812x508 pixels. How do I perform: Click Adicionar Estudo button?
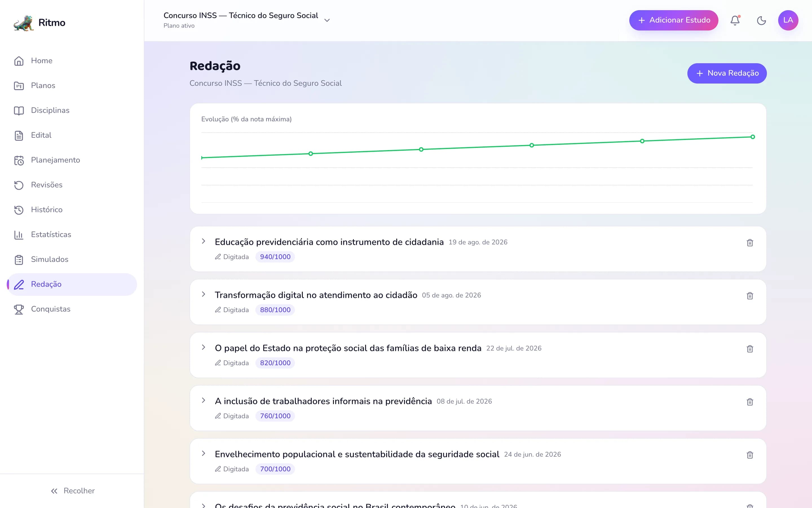pos(673,20)
